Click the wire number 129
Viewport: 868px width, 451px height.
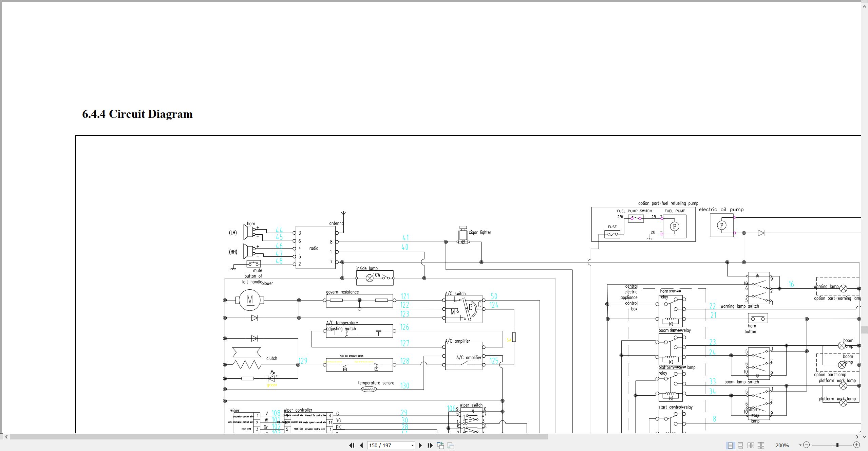click(303, 361)
